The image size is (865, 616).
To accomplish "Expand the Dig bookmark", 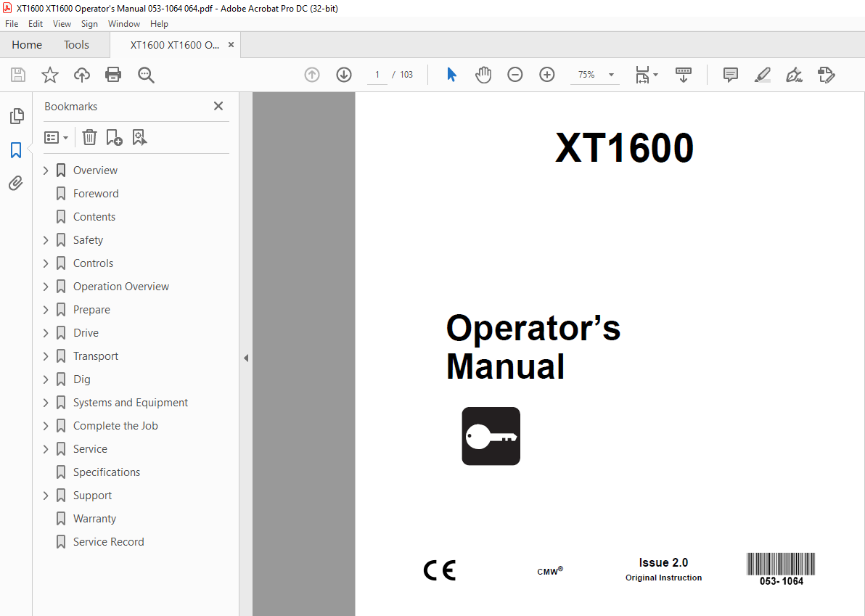I will click(46, 379).
